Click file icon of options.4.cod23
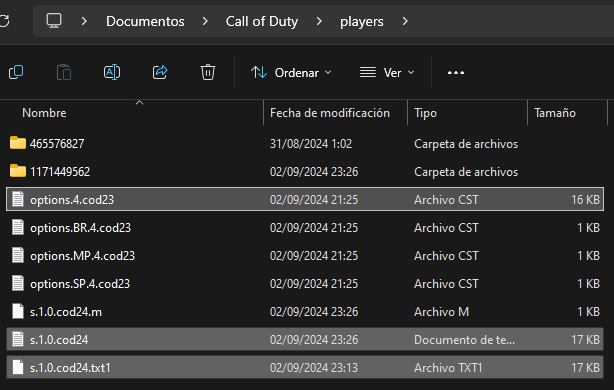614x390 pixels. (x=18, y=199)
